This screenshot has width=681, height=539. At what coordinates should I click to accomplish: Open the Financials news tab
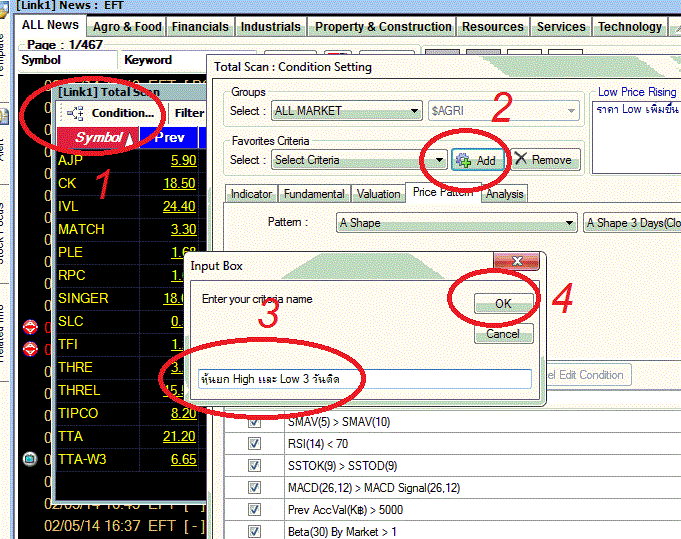tap(200, 27)
